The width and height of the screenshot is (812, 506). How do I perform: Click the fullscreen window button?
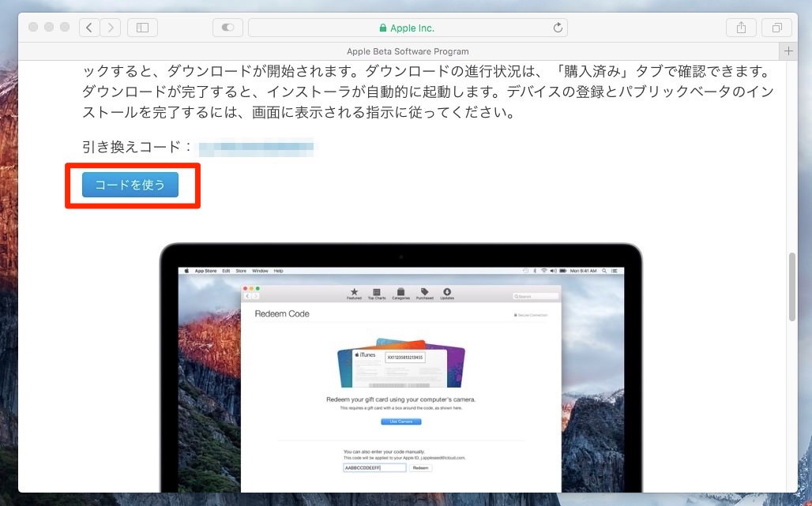65,27
